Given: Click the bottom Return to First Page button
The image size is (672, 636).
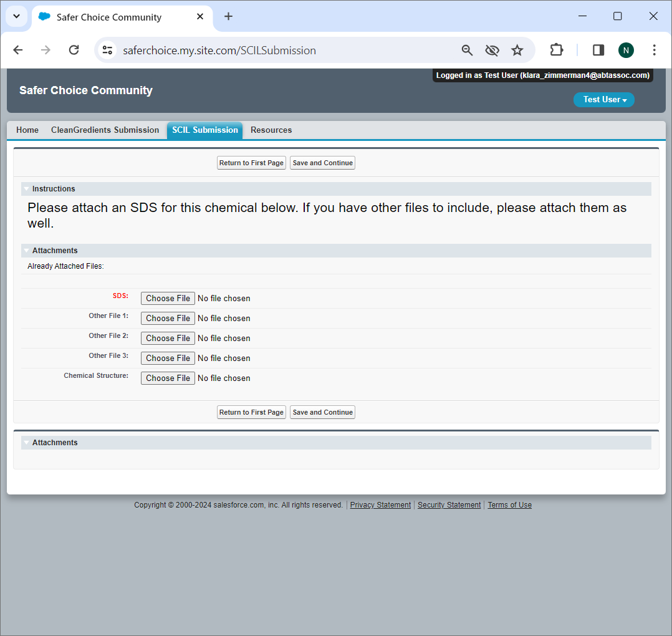Looking at the screenshot, I should (x=251, y=412).
